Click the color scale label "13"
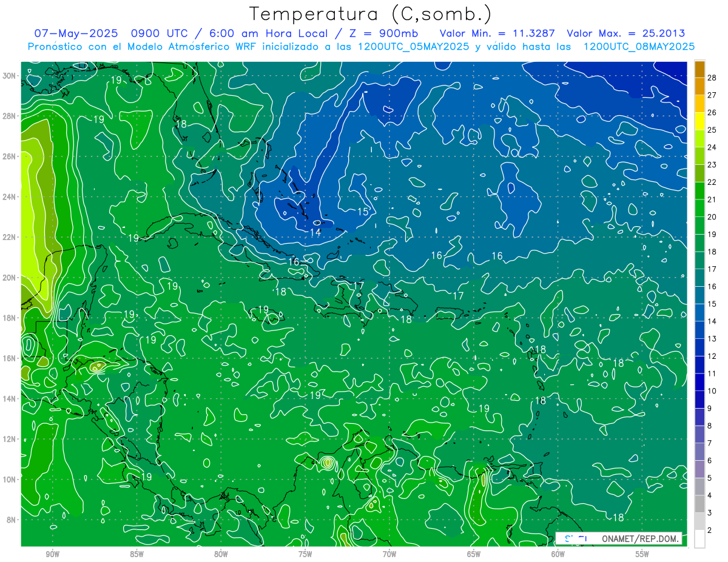This screenshot has width=728, height=562. tap(712, 339)
